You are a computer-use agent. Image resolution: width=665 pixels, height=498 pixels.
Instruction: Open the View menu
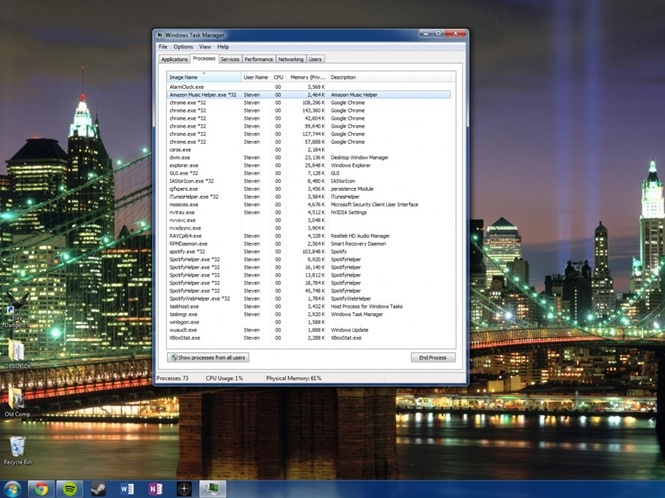click(205, 47)
